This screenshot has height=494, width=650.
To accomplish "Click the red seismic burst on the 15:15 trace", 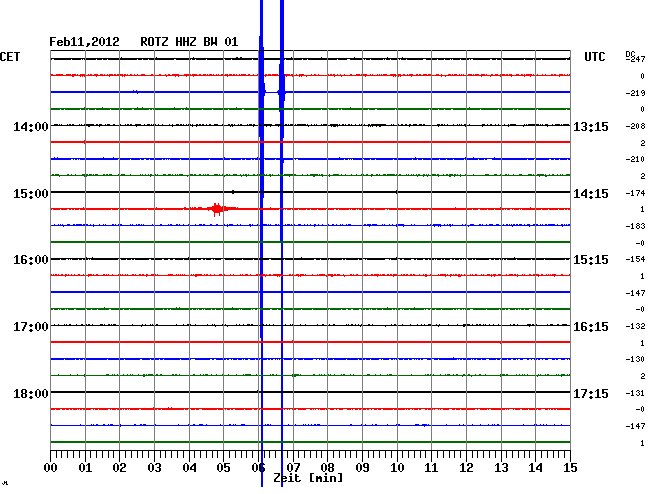I will pyautogui.click(x=217, y=209).
